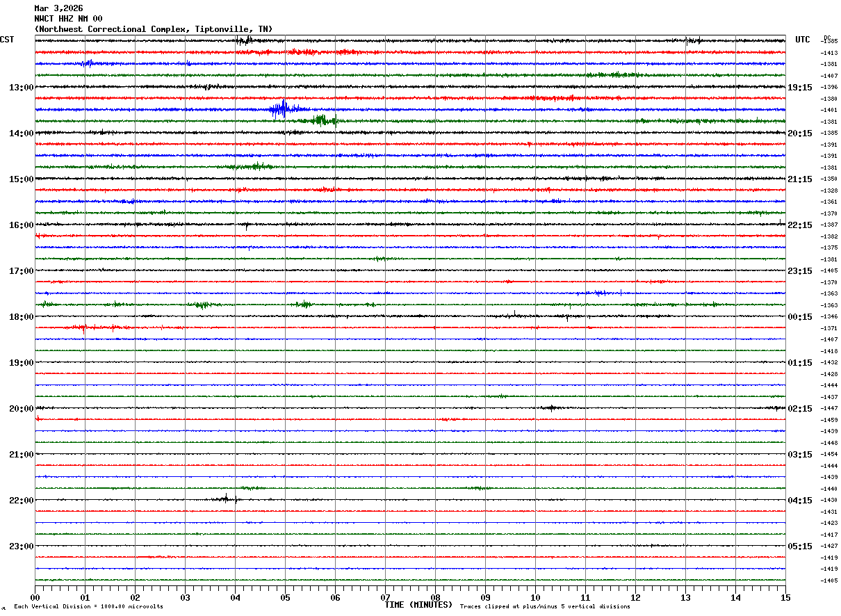This screenshot has width=841, height=616.
Task: Click the DC offset value -1418
Action: coord(828,351)
